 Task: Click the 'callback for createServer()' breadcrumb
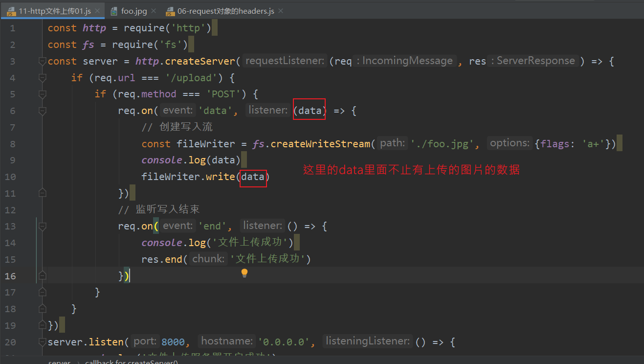(x=132, y=362)
